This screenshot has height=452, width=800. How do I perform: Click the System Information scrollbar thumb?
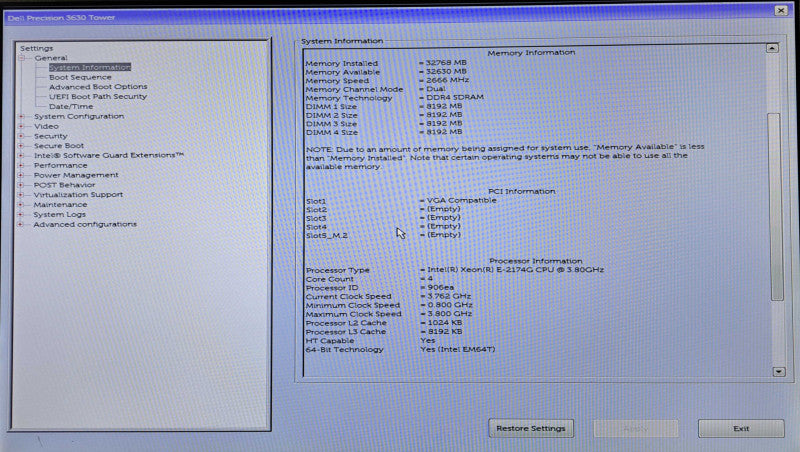click(775, 207)
